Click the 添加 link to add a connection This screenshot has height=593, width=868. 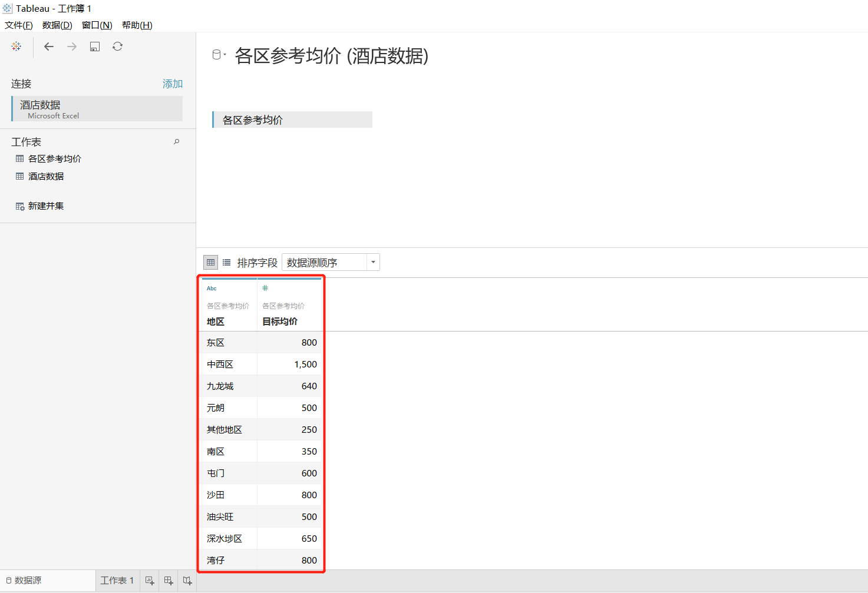[x=172, y=84]
